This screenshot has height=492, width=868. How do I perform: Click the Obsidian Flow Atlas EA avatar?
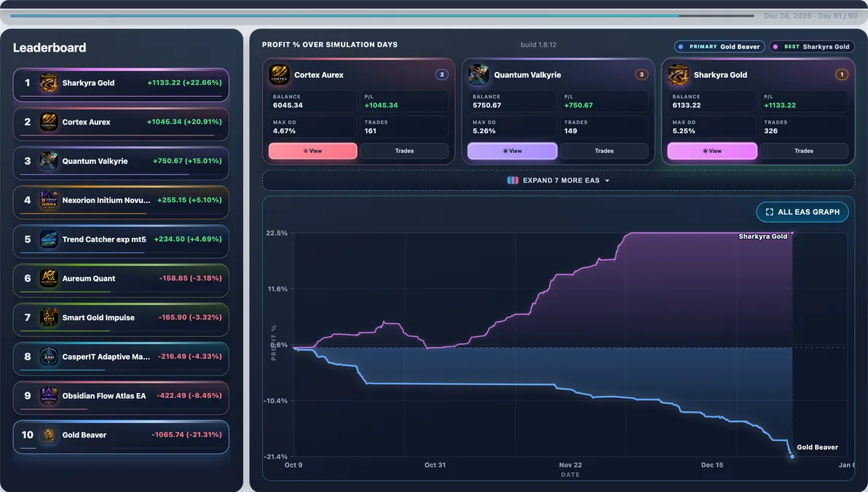pyautogui.click(x=49, y=396)
